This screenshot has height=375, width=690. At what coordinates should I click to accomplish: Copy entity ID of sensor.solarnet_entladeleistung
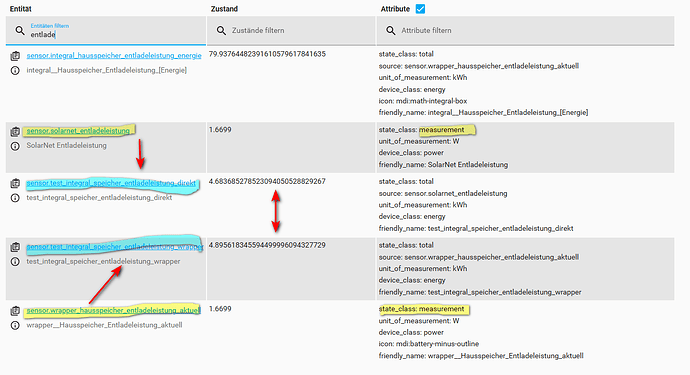[x=15, y=131]
